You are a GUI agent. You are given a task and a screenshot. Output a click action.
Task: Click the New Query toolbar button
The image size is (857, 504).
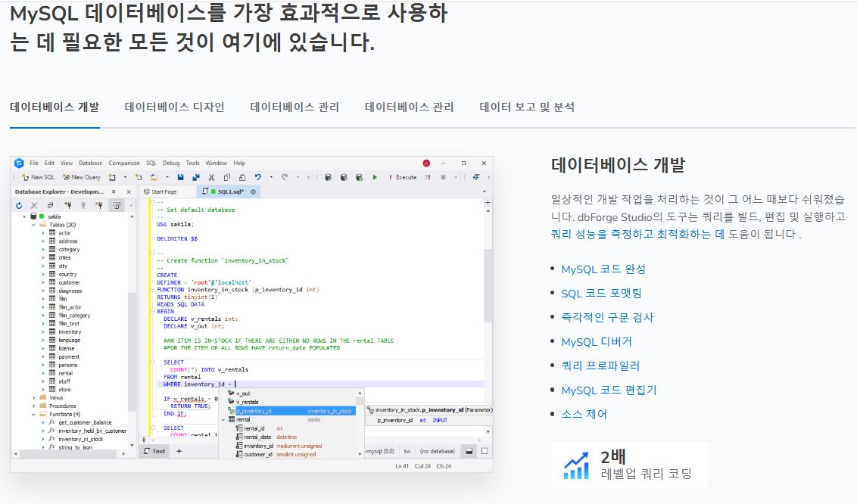[82, 178]
